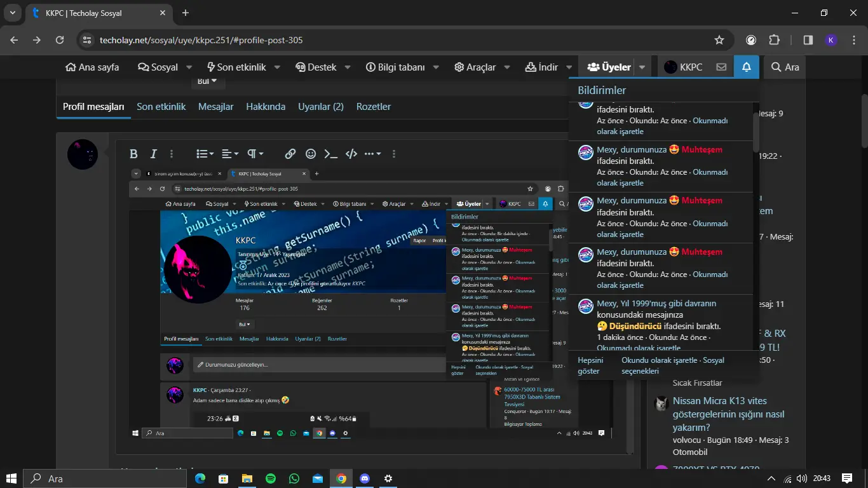Screen dimensions: 868x488
Task: Open the taskbar volume control
Action: click(x=801, y=478)
